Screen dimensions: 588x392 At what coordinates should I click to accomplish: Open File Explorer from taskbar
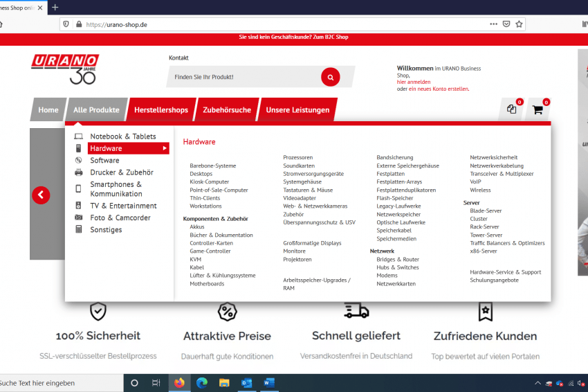224,383
